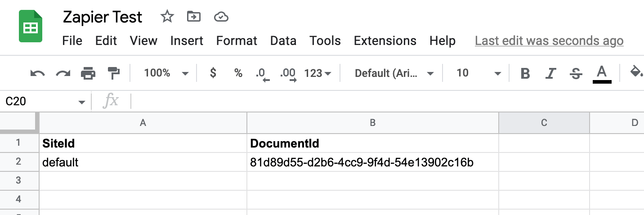Screen dimensions: 644x215
Task: Toggle italic formatting
Action: [550, 73]
